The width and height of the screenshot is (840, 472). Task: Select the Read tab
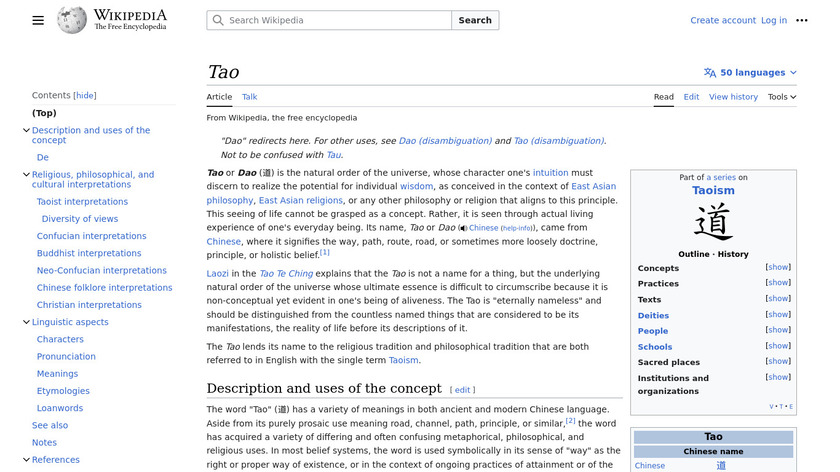(x=664, y=97)
